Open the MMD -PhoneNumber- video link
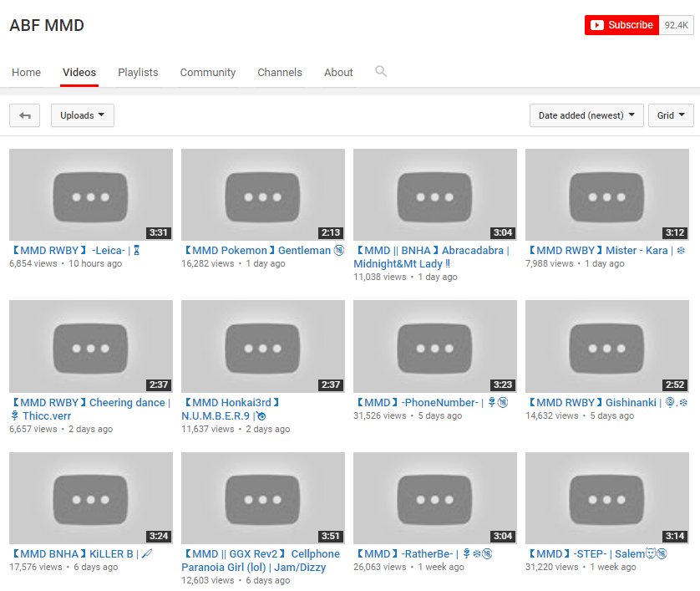This screenshot has width=700, height=591. point(431,402)
